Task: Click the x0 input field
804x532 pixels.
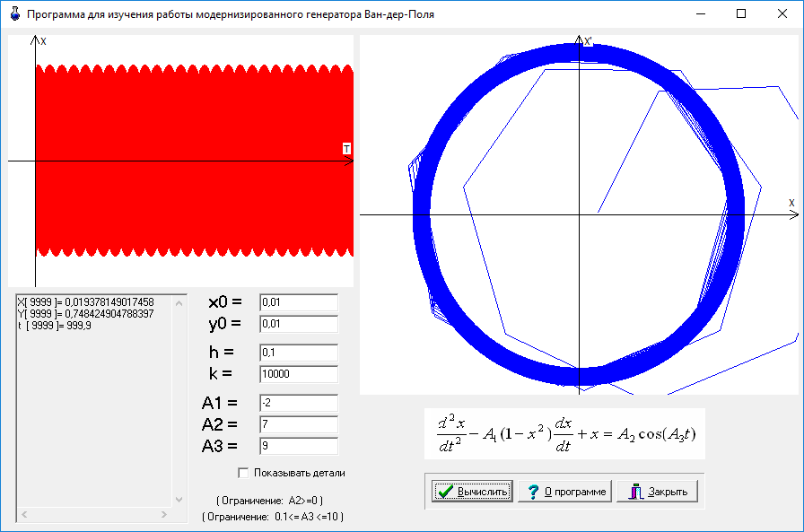Action: coord(299,302)
